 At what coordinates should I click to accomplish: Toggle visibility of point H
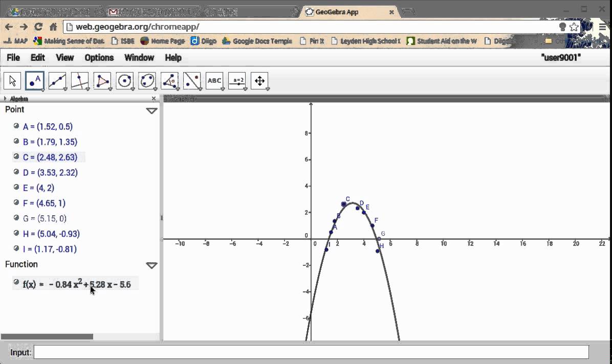[16, 233]
